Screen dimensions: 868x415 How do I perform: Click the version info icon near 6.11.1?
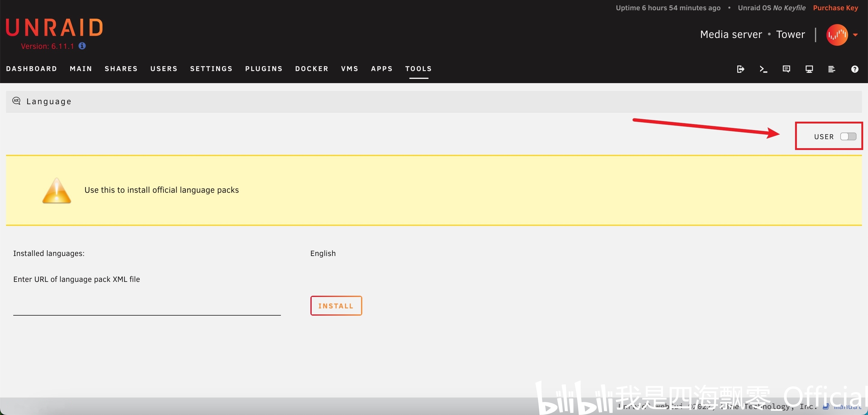pos(82,46)
